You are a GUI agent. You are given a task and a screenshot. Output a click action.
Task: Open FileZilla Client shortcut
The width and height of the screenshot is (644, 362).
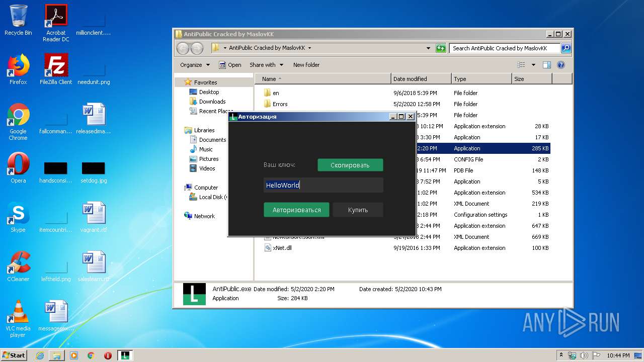pyautogui.click(x=56, y=69)
